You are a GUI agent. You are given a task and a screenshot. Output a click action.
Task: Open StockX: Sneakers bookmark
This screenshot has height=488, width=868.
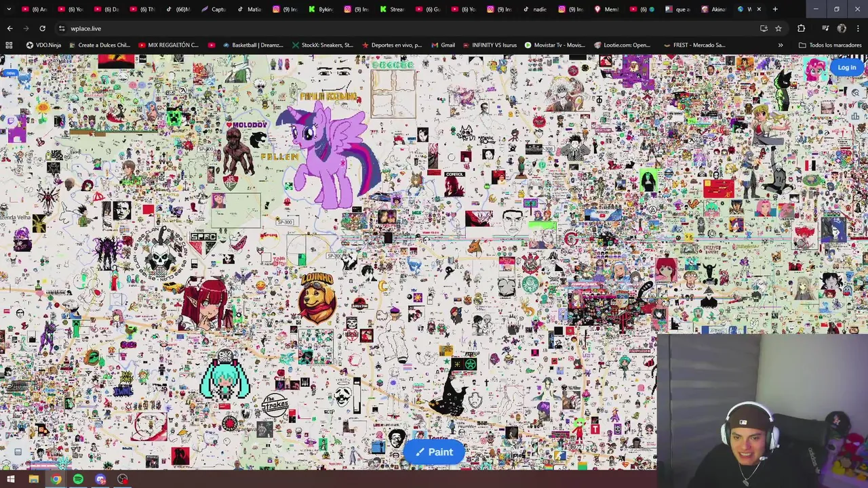323,45
